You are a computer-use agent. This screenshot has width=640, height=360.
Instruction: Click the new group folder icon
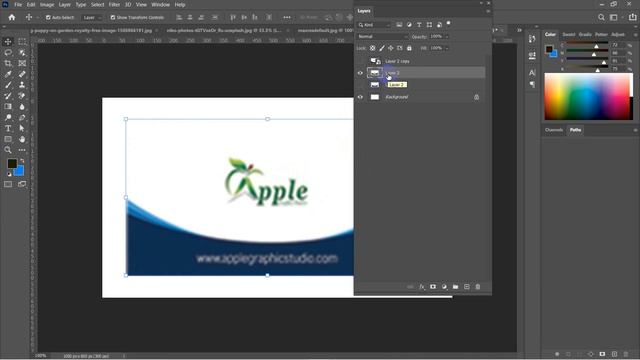[x=456, y=287]
